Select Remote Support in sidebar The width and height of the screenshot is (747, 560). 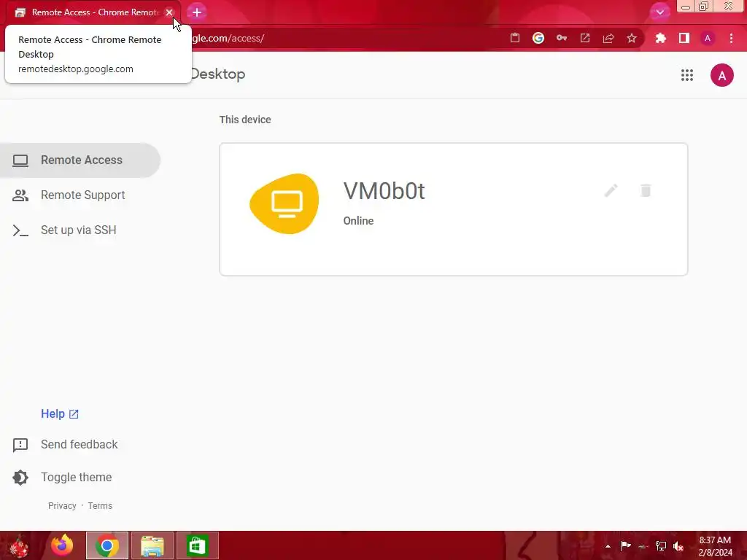80,195
